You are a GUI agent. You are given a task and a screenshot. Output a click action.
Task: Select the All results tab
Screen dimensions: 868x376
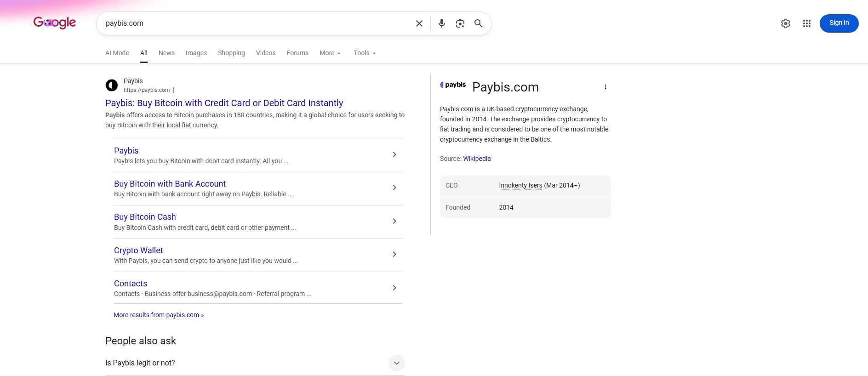click(144, 53)
